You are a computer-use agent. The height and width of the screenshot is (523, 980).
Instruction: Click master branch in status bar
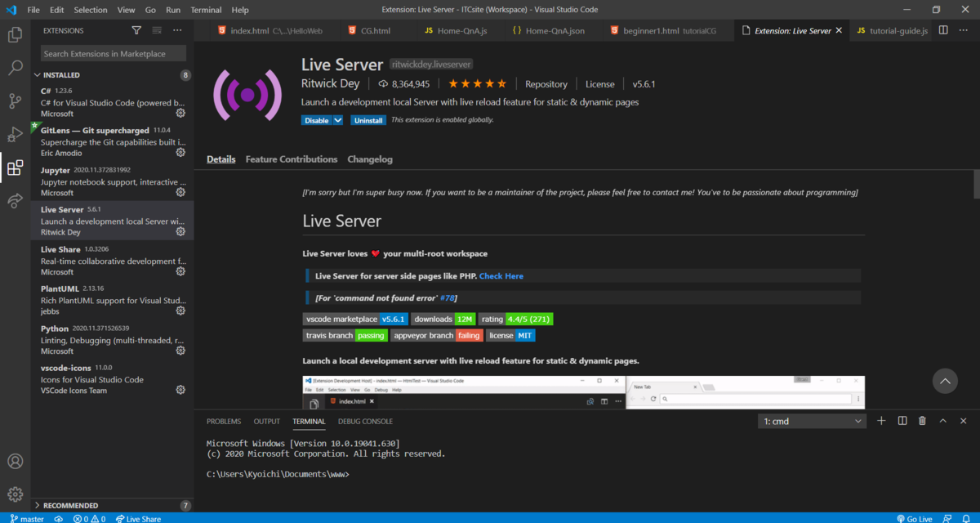coord(27,518)
